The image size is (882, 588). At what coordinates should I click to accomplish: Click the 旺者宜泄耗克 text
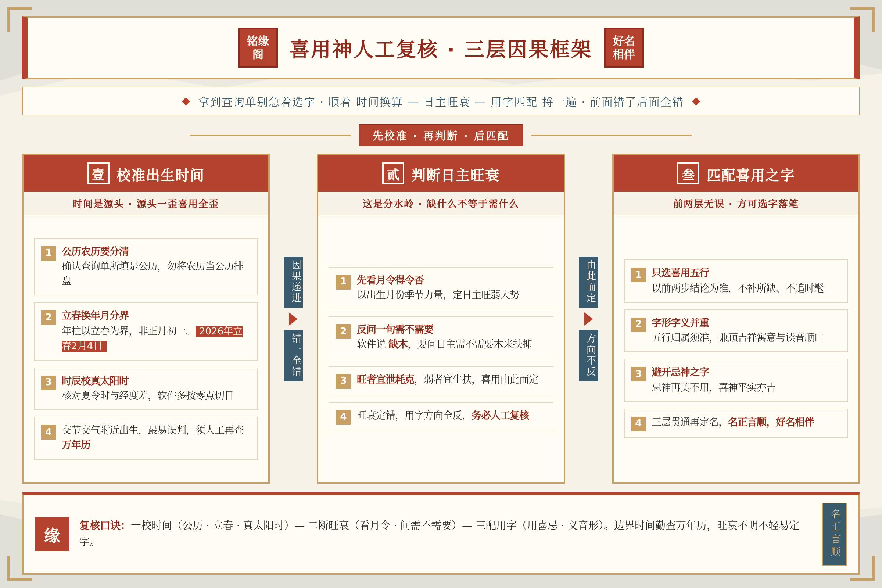[385, 380]
